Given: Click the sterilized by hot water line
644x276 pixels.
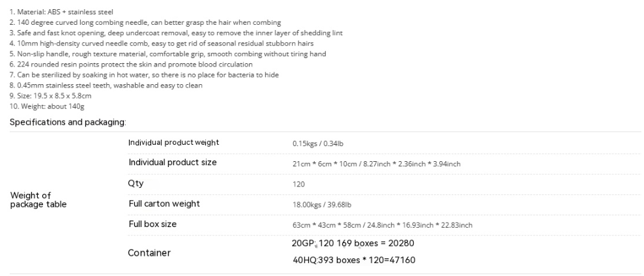Looking at the screenshot, I should pos(145,75).
